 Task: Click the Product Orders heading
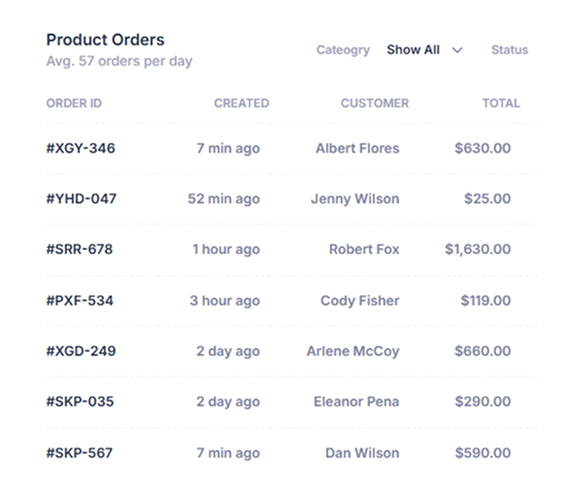point(105,40)
